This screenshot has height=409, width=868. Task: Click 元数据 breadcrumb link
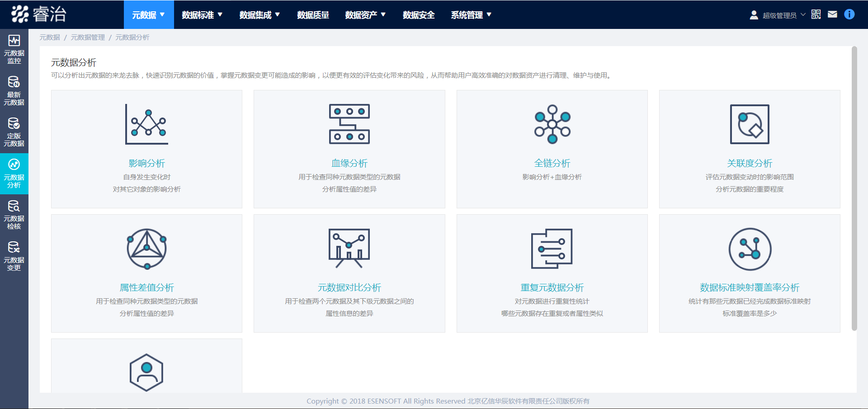(50, 38)
